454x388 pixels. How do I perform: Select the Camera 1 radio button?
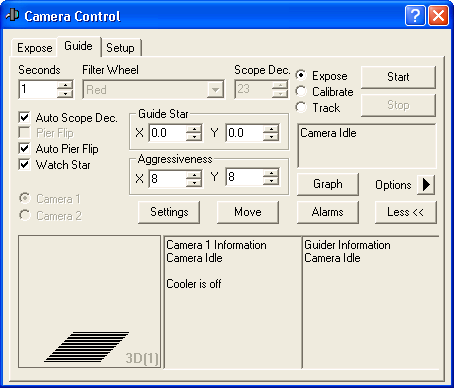[25, 198]
